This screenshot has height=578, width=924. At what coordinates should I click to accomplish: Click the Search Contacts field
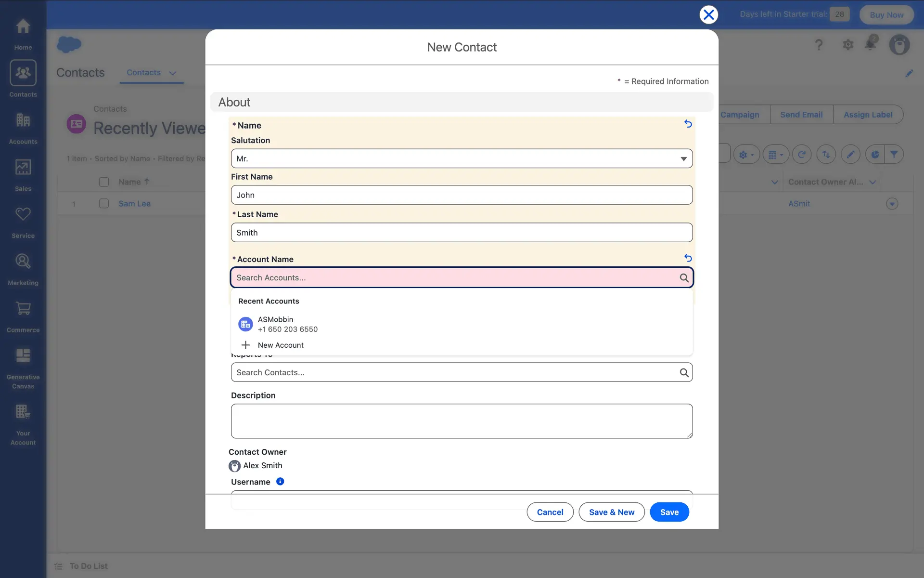click(455, 372)
